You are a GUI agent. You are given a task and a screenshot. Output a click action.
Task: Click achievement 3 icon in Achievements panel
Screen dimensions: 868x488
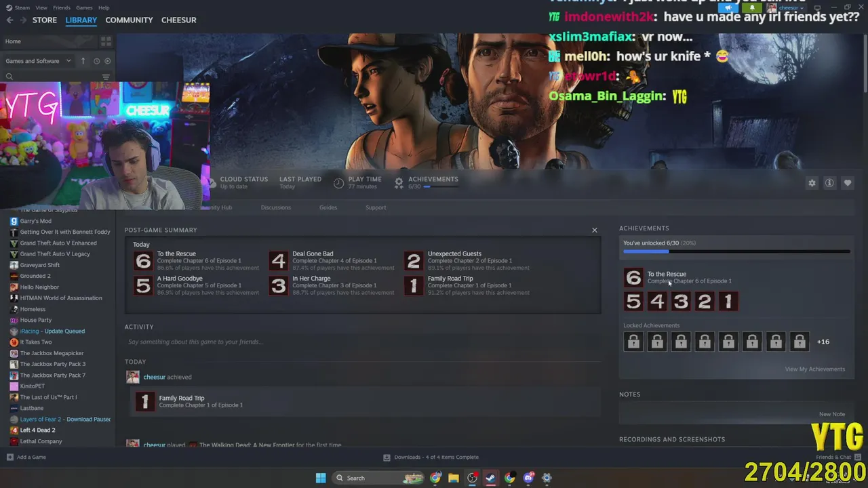(x=681, y=301)
